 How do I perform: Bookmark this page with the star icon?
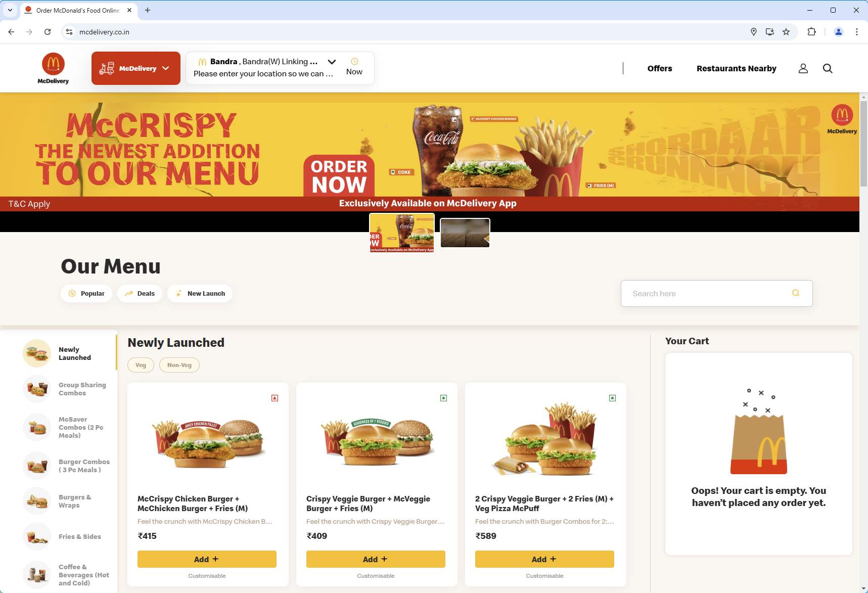point(786,32)
